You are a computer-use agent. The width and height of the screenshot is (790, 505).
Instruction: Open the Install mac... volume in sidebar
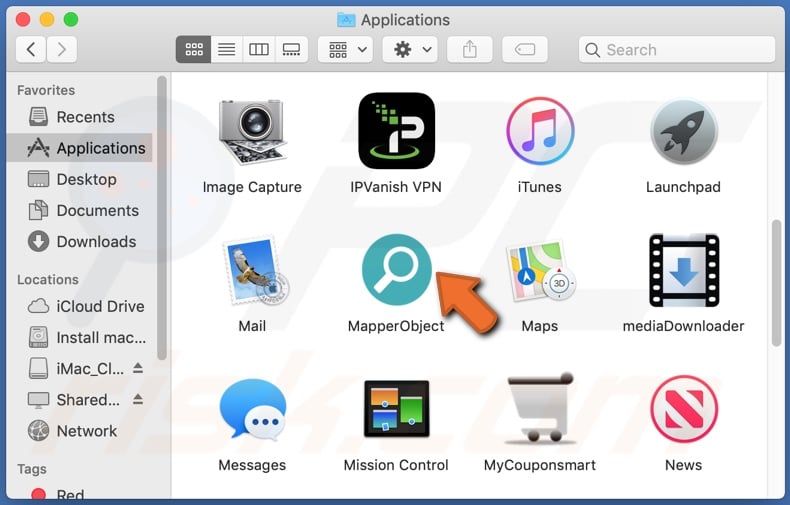click(81, 337)
